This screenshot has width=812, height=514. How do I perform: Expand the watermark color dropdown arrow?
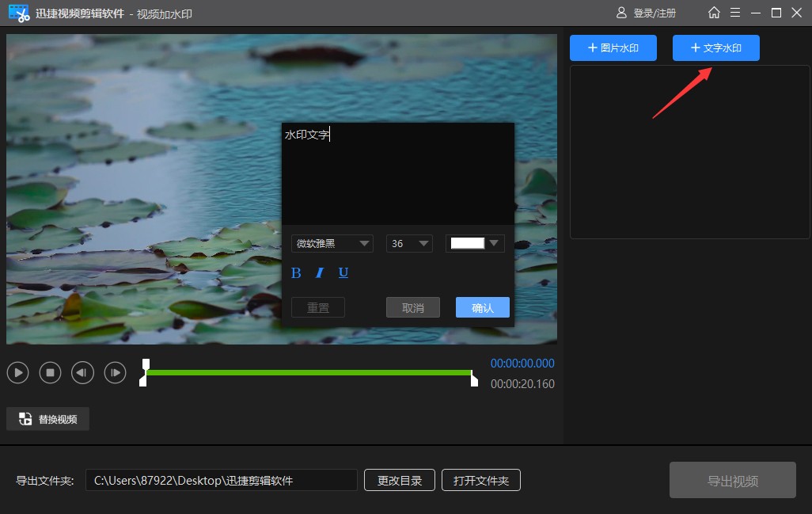pyautogui.click(x=494, y=243)
